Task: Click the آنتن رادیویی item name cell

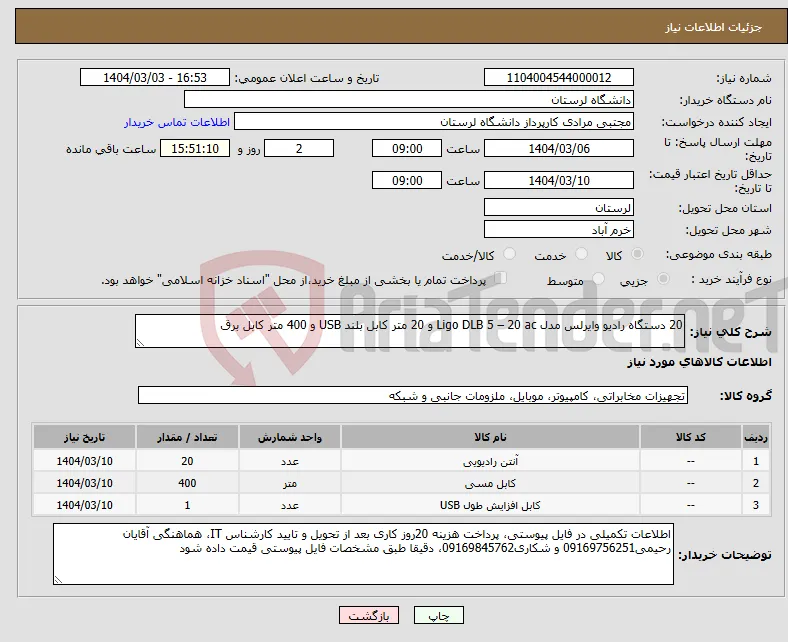Action: tap(490, 461)
